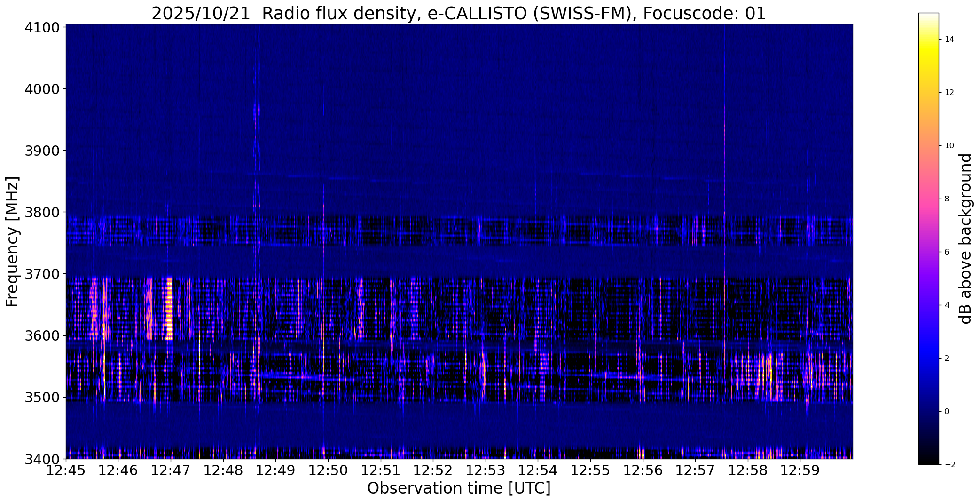Click the 12:49 time tick label
Viewport: 980px width, 502px height.
276,470
